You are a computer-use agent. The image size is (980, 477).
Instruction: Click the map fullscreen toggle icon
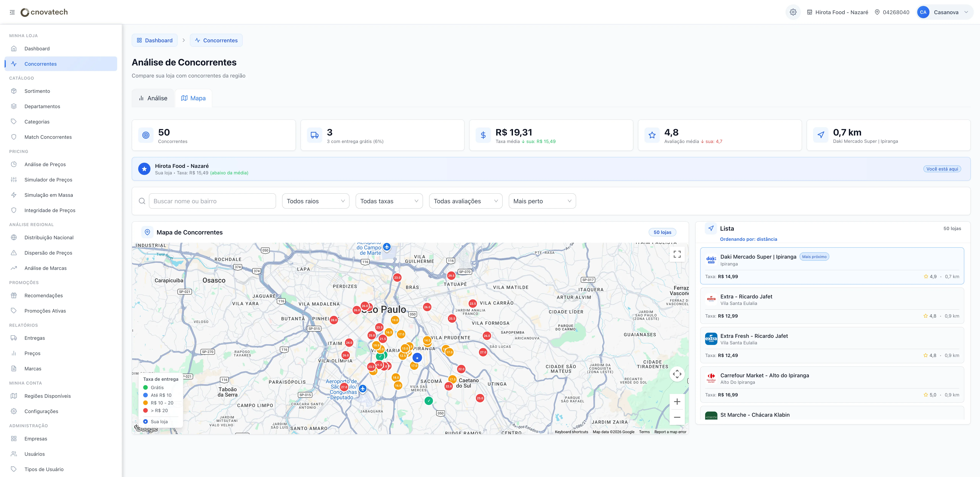[x=677, y=254]
